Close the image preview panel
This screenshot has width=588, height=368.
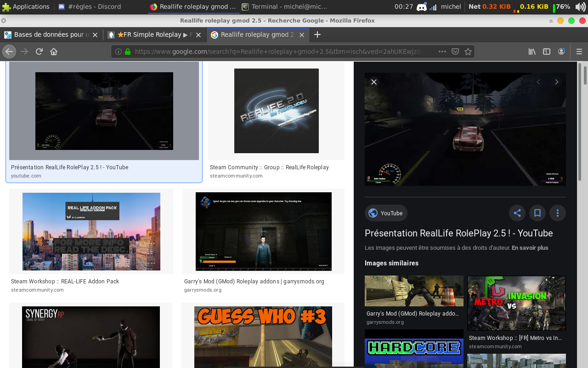pyautogui.click(x=374, y=82)
